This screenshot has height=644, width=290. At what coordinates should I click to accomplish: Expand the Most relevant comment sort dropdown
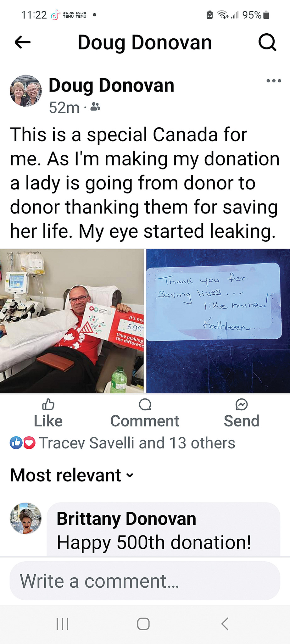point(72,475)
